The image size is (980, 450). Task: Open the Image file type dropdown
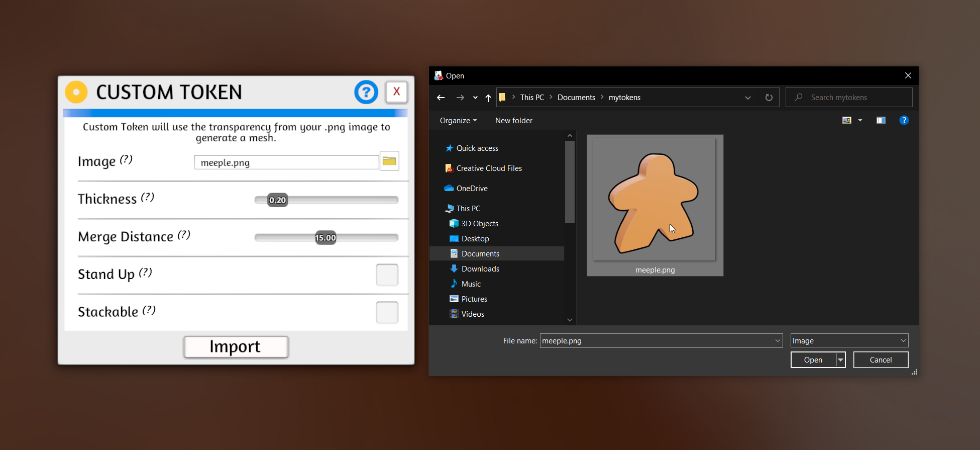click(x=849, y=341)
